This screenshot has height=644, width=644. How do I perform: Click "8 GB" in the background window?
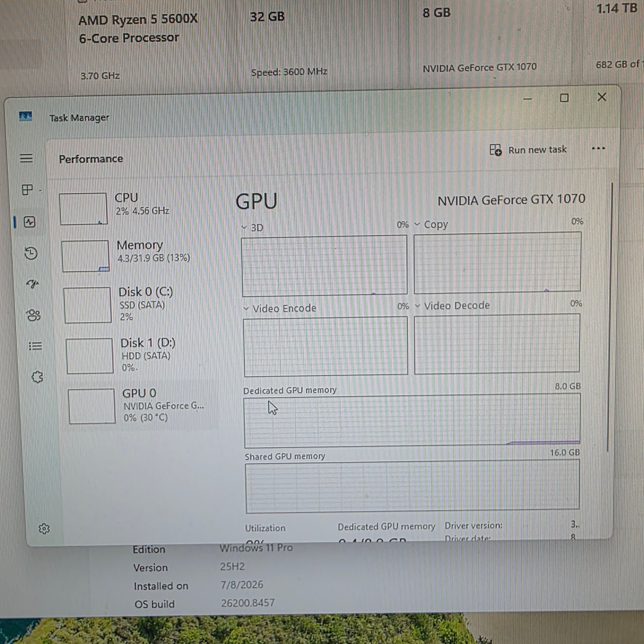[437, 13]
